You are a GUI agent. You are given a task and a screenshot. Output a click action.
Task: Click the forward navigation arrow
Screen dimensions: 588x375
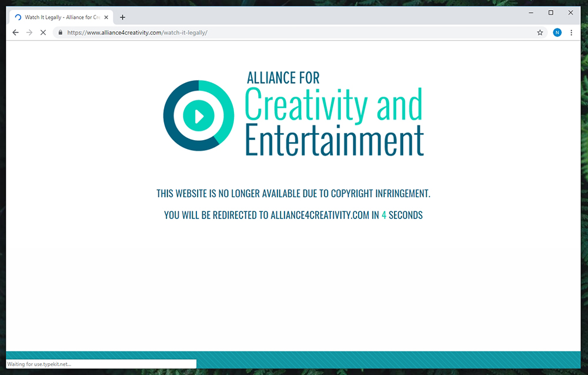click(x=29, y=32)
